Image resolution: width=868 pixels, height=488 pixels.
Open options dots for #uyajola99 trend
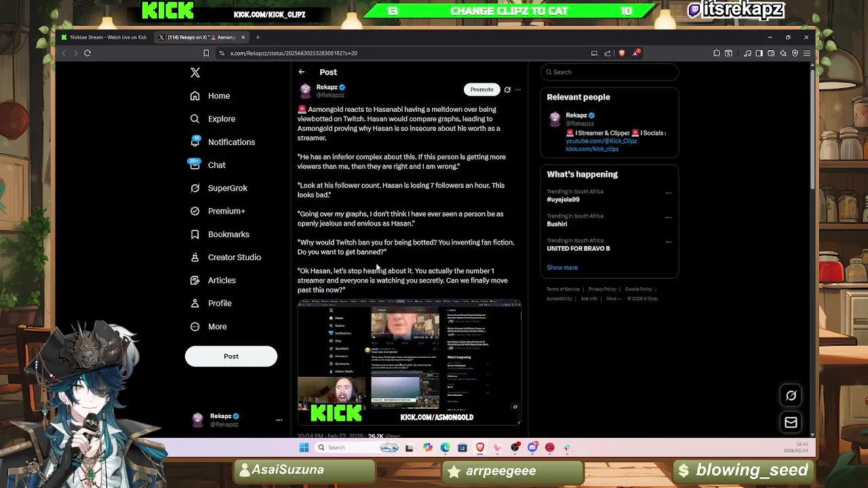[668, 193]
